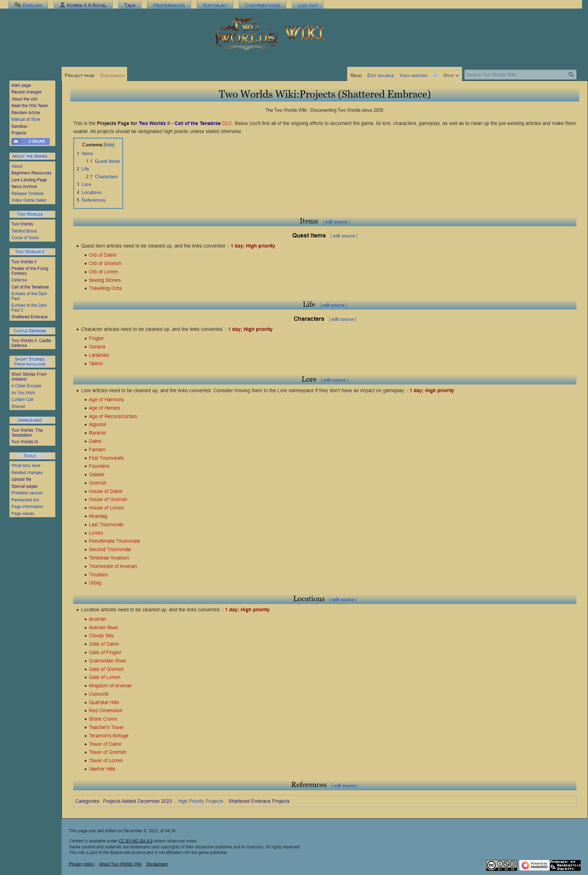Open the High Priority Projects category

tap(200, 801)
